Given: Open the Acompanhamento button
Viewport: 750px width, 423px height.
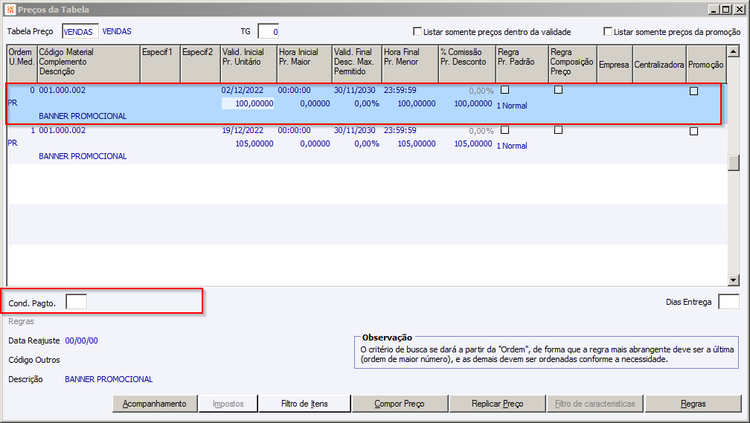Looking at the screenshot, I should point(154,404).
